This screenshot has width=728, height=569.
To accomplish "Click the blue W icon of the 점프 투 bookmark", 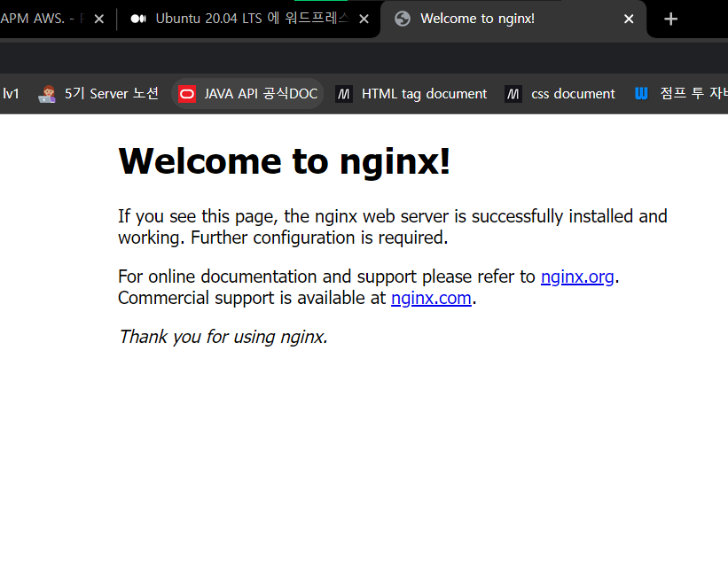I will tap(641, 94).
